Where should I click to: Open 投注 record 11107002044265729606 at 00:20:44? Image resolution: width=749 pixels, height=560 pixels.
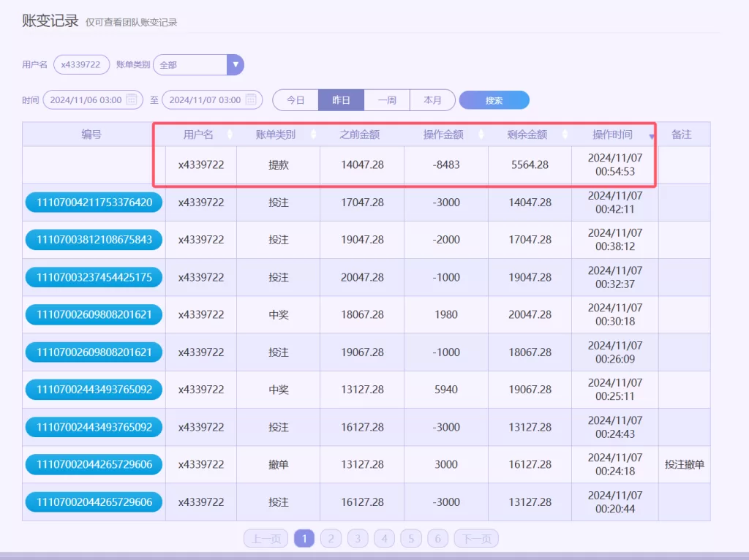[x=94, y=502]
